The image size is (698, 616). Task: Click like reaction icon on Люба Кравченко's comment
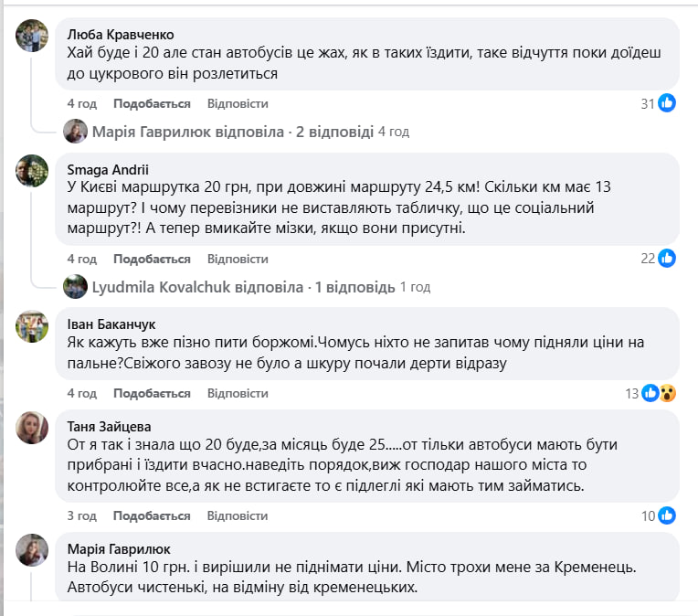click(x=667, y=103)
